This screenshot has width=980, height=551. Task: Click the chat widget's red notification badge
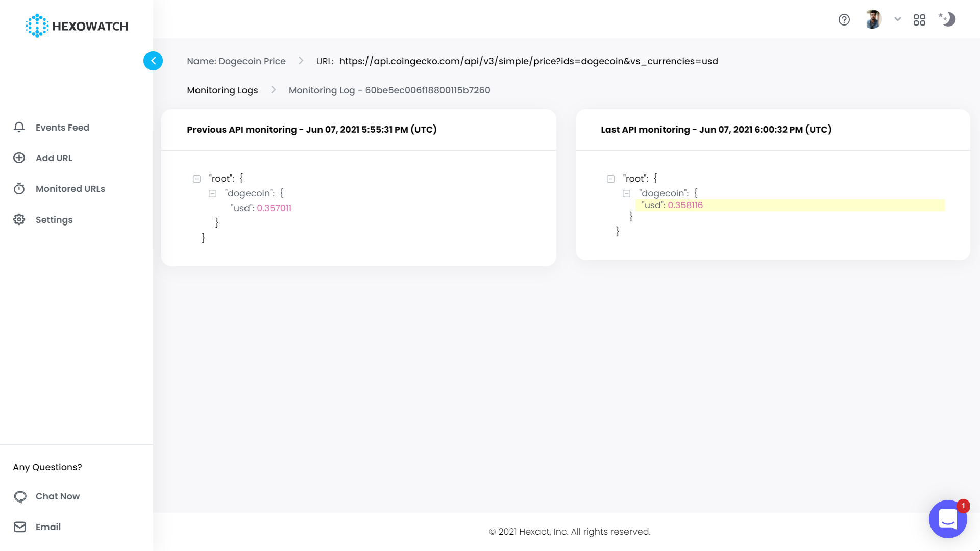[963, 506]
